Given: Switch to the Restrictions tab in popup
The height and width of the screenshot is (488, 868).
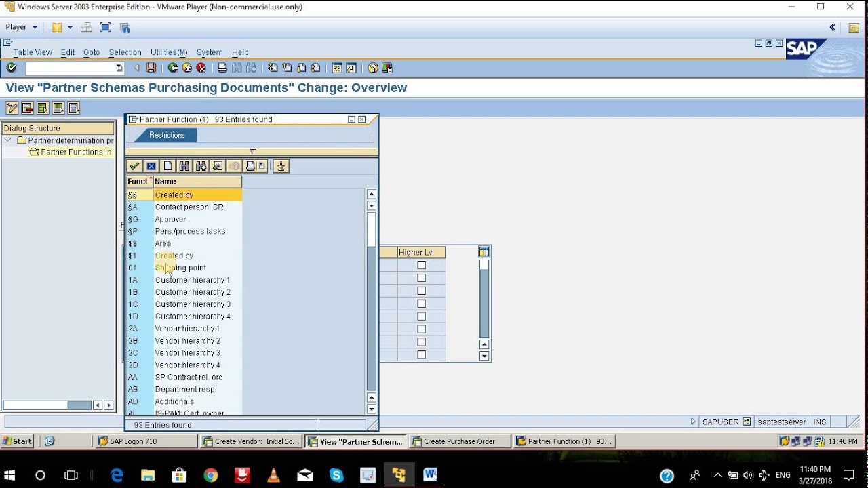Looking at the screenshot, I should click(167, 135).
